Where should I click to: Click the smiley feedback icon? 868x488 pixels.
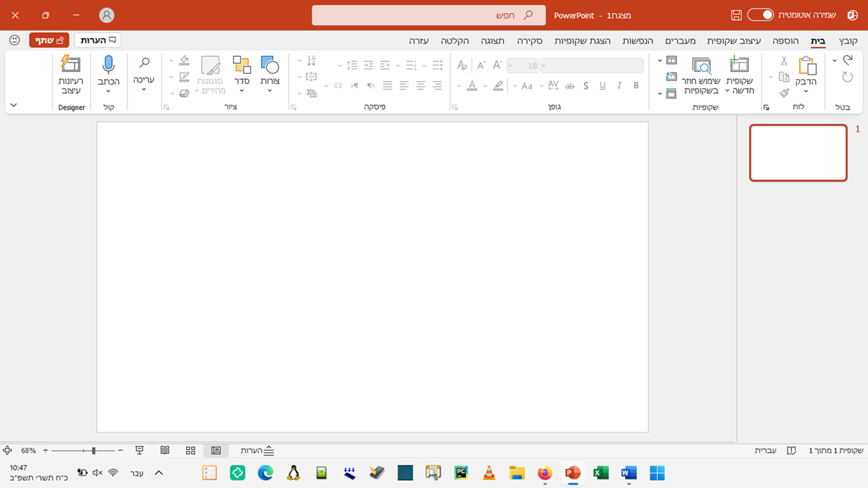coord(15,40)
